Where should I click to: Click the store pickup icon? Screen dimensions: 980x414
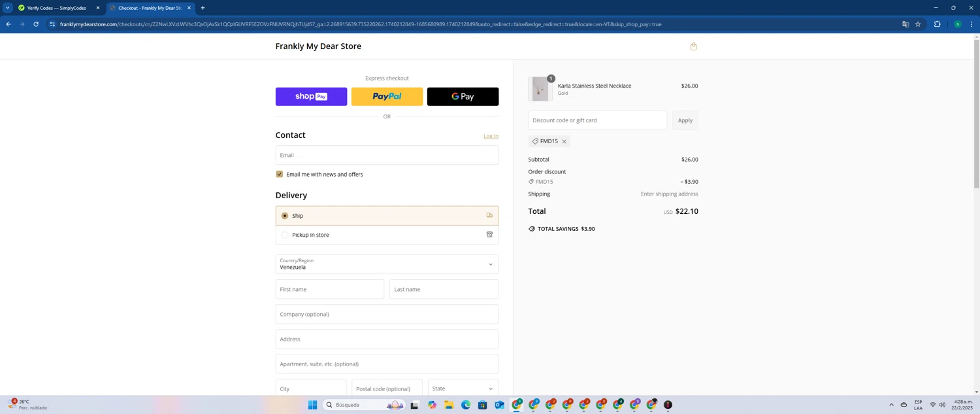point(489,234)
